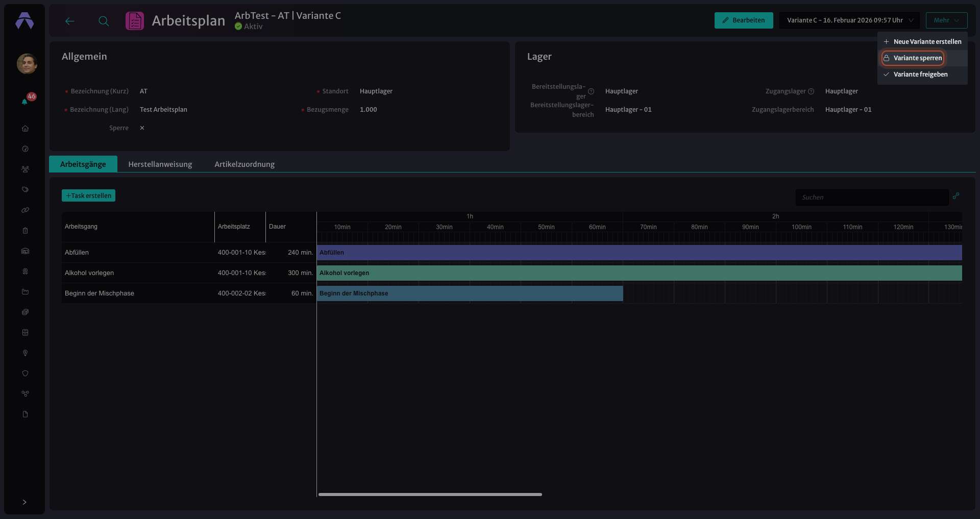Click the Dauer column header
This screenshot has height=519, width=980.
click(291, 227)
